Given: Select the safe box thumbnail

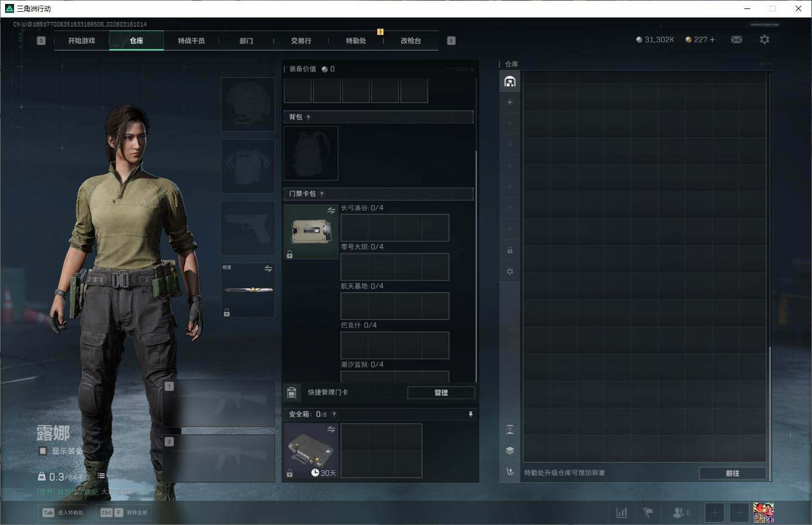Looking at the screenshot, I should tap(311, 451).
